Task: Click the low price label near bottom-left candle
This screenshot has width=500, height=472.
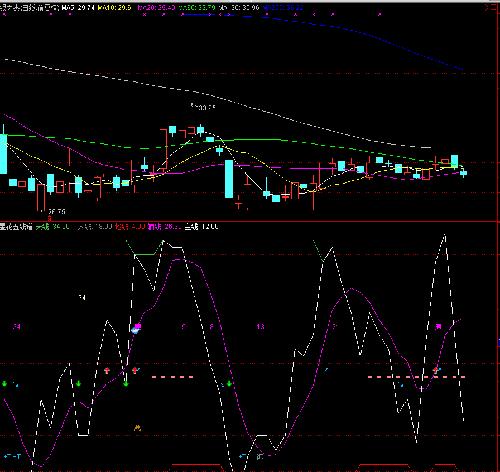Action: (x=57, y=211)
